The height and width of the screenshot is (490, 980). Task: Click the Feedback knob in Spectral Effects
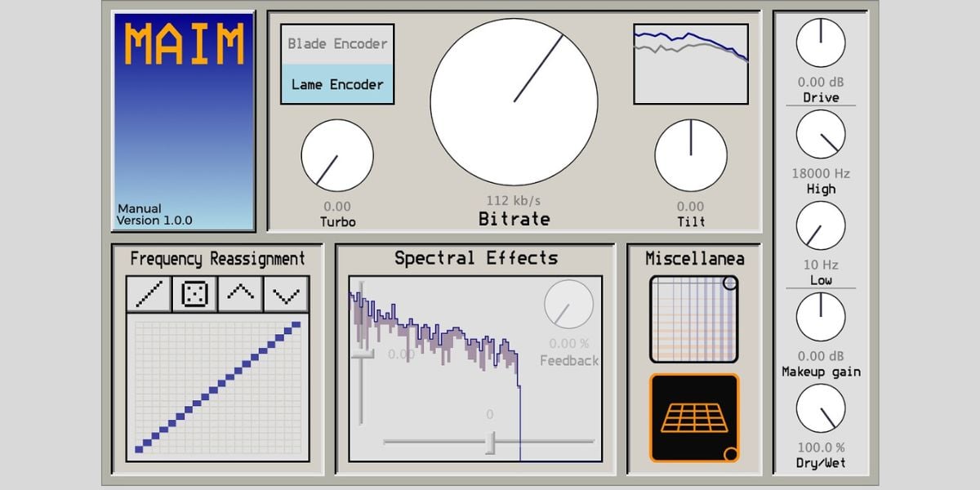click(x=568, y=305)
